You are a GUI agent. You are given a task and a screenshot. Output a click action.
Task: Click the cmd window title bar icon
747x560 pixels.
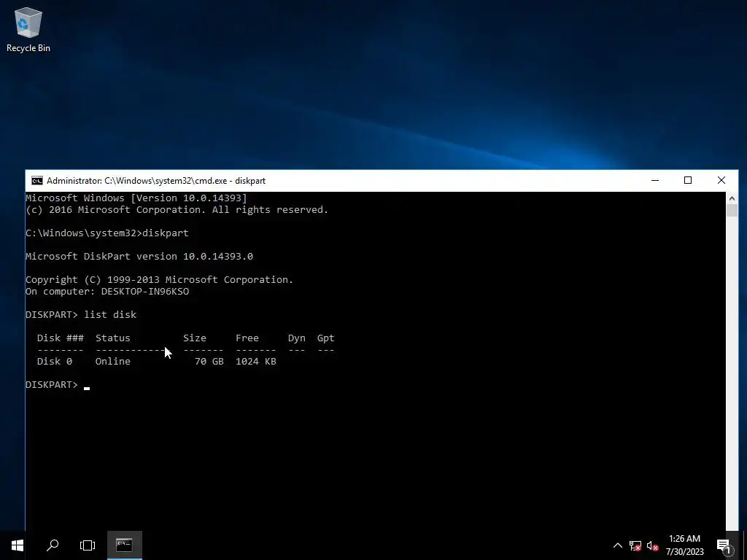click(x=36, y=181)
